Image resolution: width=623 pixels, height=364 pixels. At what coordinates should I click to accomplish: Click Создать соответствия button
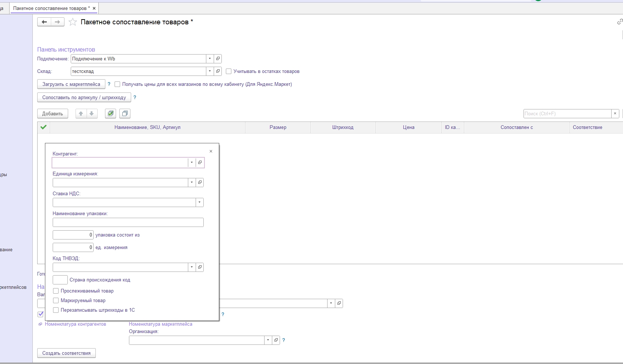[x=66, y=353]
